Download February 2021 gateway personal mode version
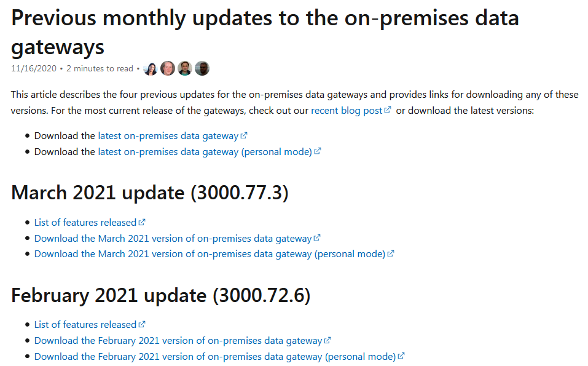The image size is (588, 366). coord(215,357)
